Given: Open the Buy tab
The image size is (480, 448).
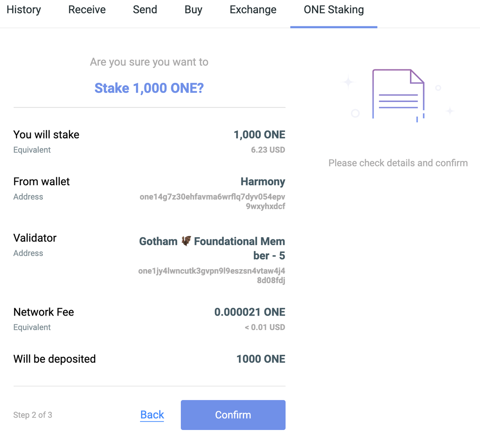Looking at the screenshot, I should (193, 10).
